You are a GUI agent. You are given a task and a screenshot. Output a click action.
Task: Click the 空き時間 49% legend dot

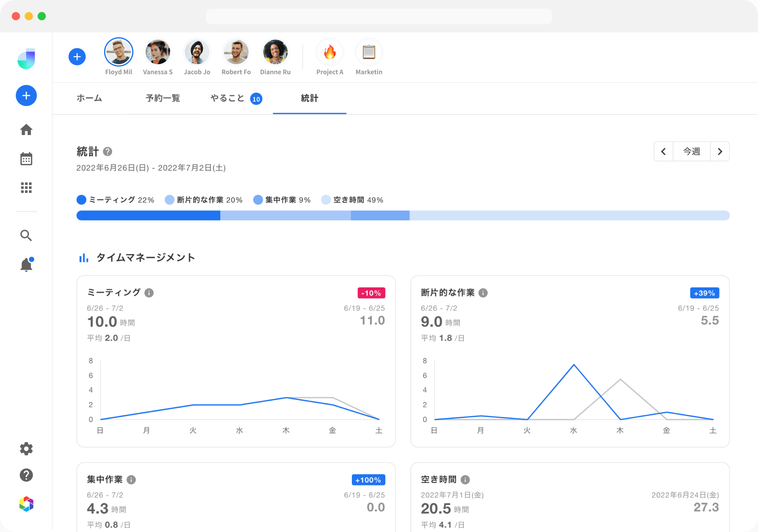pos(326,199)
